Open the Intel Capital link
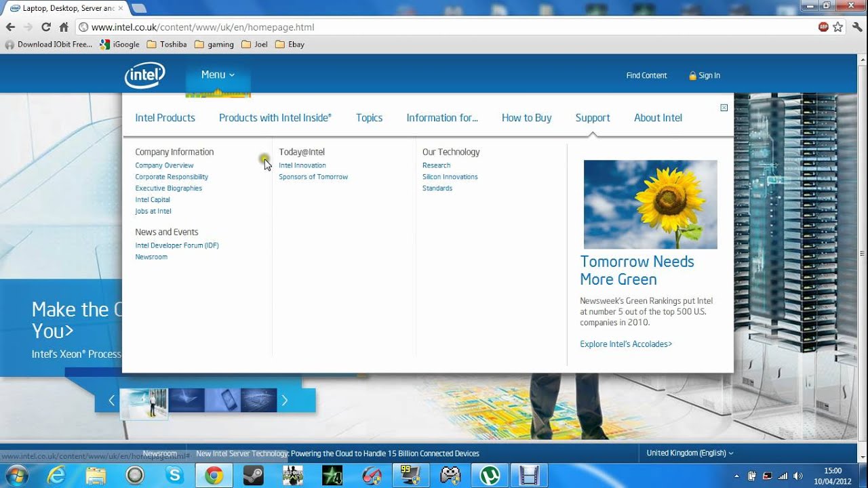The image size is (868, 488). [153, 200]
